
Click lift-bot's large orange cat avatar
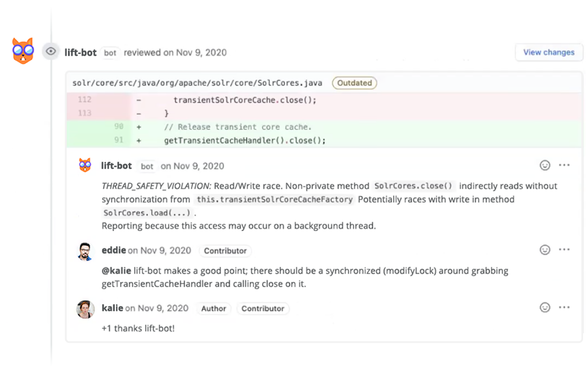23,50
